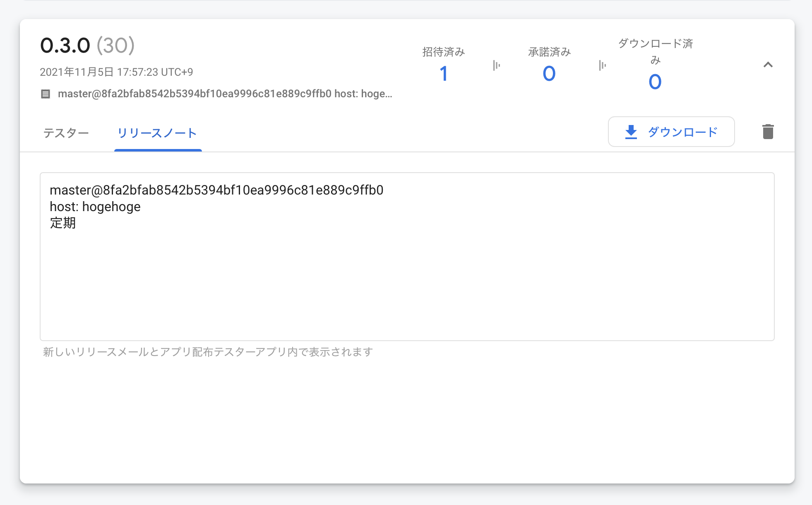The image size is (812, 505).
Task: Click the 招待済み count of 1
Action: click(443, 74)
